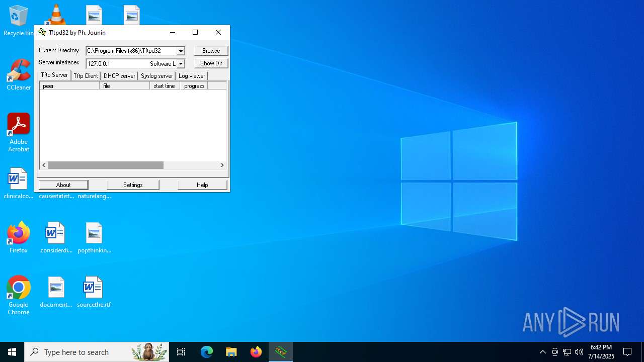This screenshot has height=362, width=644.
Task: Select the popthinkin... image file icon
Action: (94, 237)
